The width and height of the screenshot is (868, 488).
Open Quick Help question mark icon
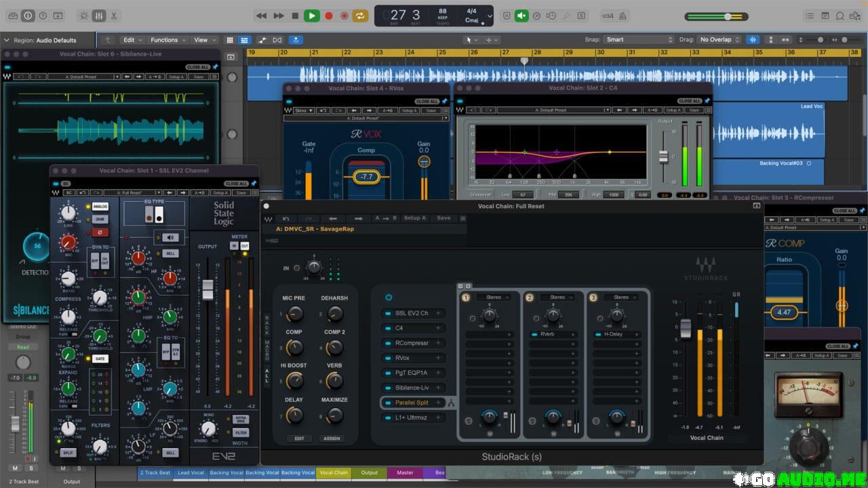click(43, 16)
